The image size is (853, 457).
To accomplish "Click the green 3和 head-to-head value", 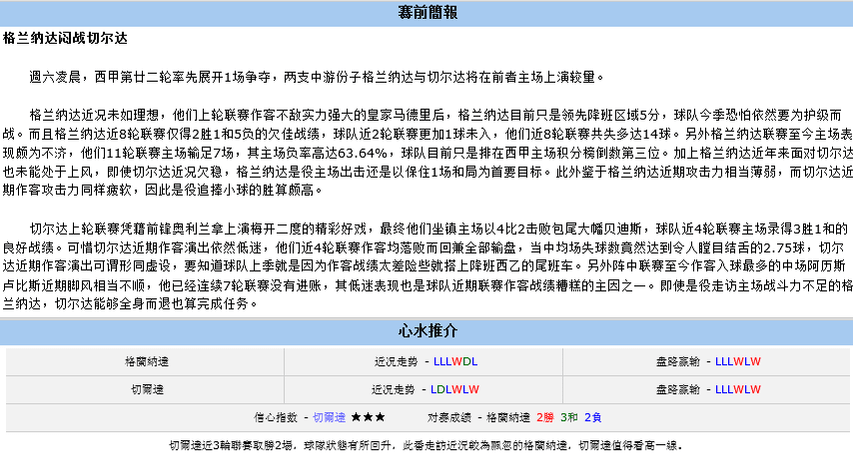I will pos(569,417).
